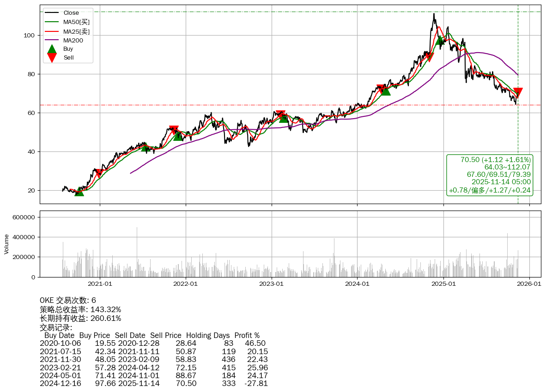Click the Sell marker from November 2024
This screenshot has width=546, height=392.
point(429,57)
